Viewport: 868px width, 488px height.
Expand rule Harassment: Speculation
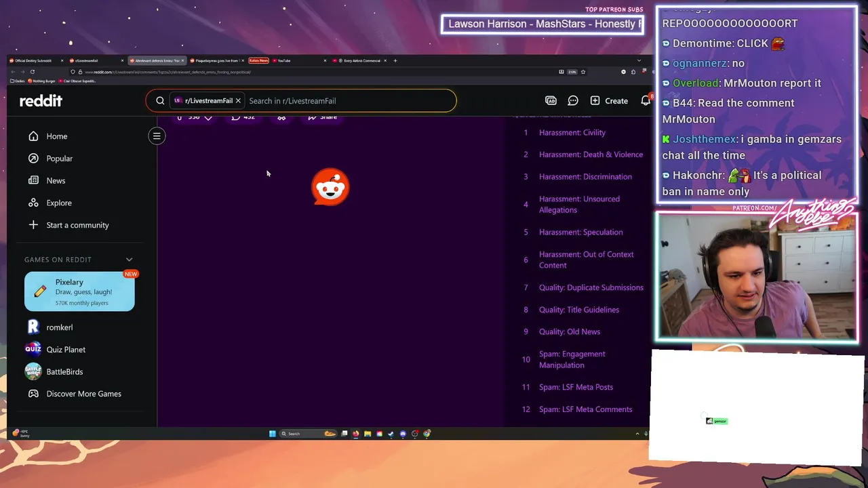click(x=580, y=232)
